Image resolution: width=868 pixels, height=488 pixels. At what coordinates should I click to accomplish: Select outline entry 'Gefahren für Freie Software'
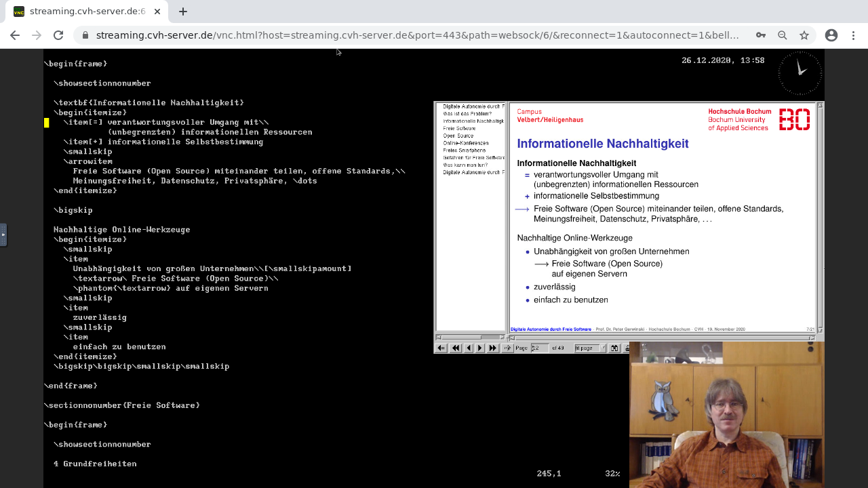pos(473,157)
